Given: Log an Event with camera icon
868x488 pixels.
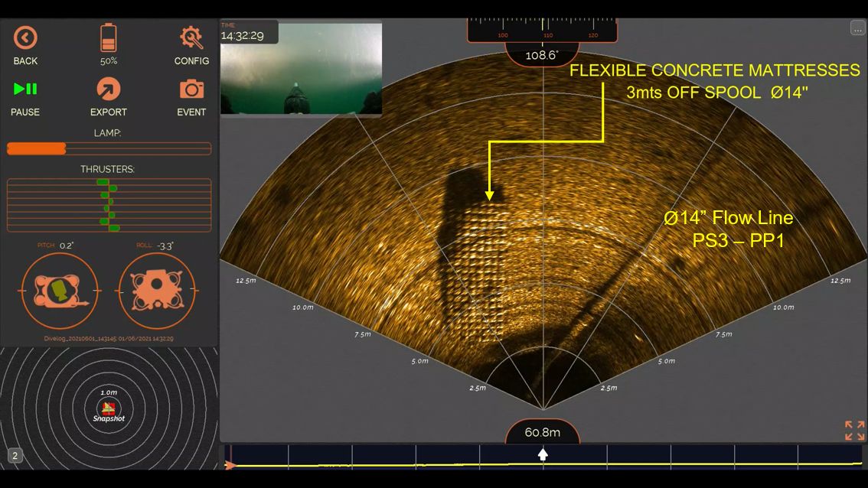Looking at the screenshot, I should point(191,89).
